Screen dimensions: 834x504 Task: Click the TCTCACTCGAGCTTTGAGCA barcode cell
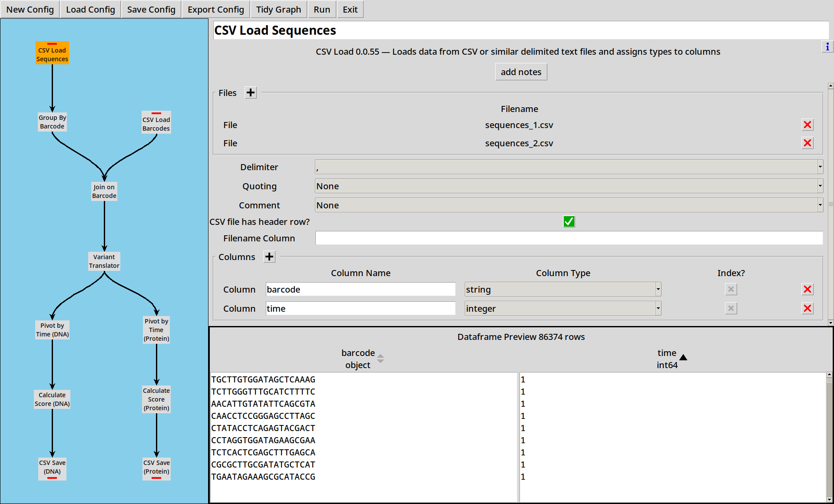(x=263, y=452)
